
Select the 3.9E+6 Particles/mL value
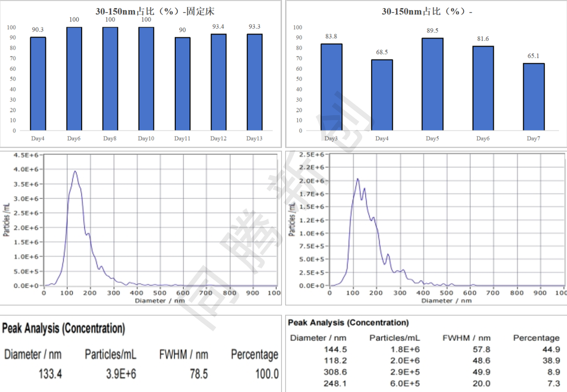[121, 374]
